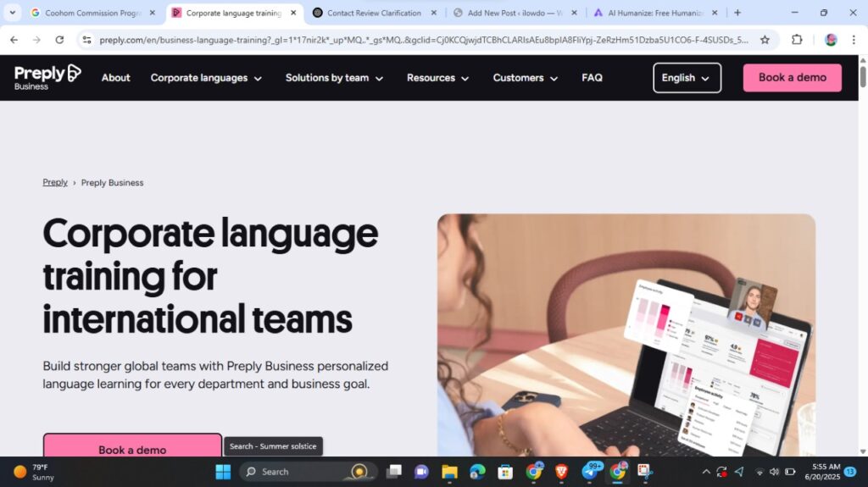
Task: Close the AI Humanize tab
Action: [715, 13]
